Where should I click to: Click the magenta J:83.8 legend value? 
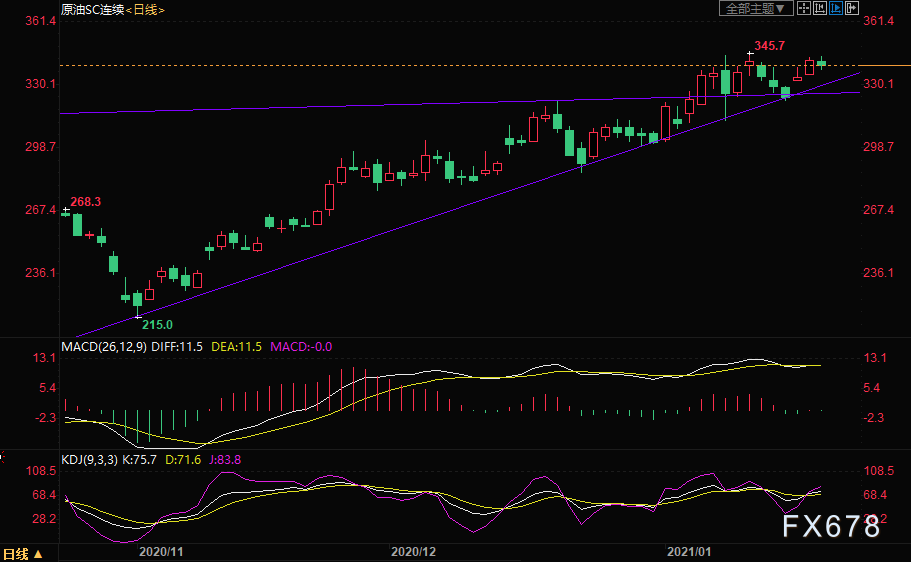coord(225,460)
